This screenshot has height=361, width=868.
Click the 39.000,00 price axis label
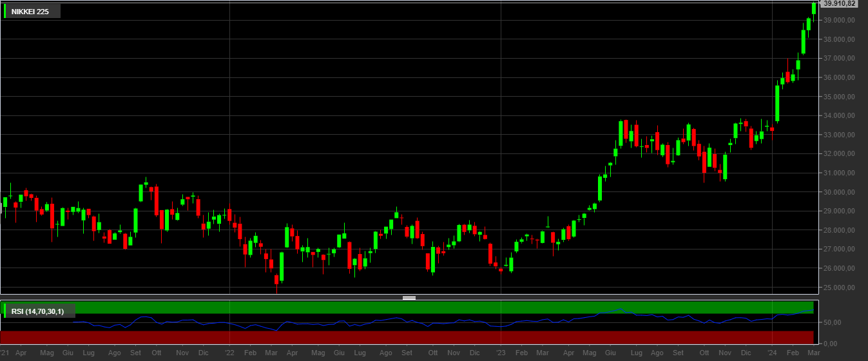(x=839, y=20)
